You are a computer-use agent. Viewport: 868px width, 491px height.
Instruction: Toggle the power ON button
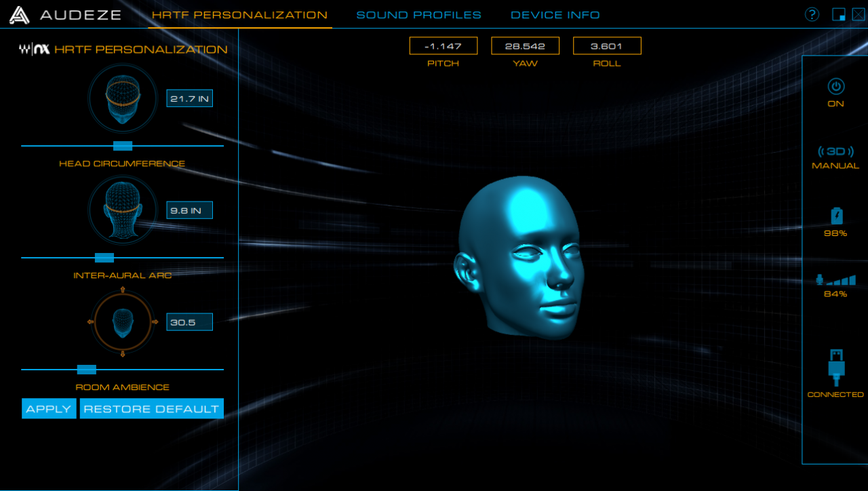coord(836,87)
